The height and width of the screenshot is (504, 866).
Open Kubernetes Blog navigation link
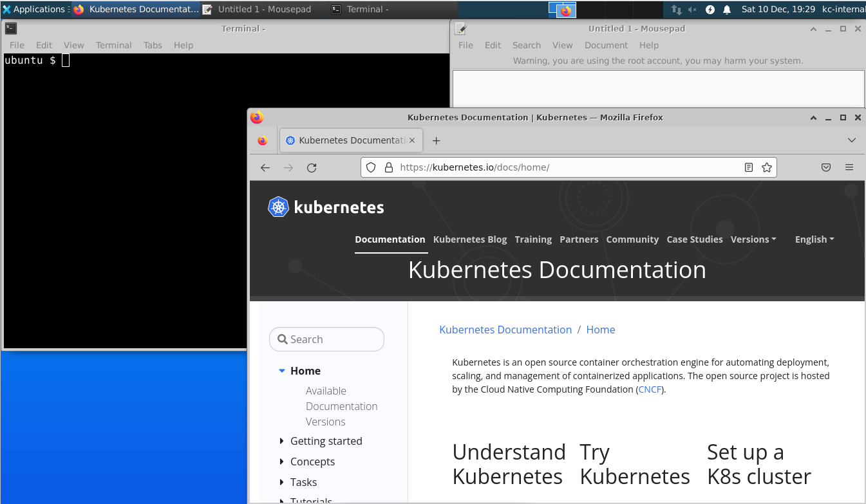coord(469,239)
